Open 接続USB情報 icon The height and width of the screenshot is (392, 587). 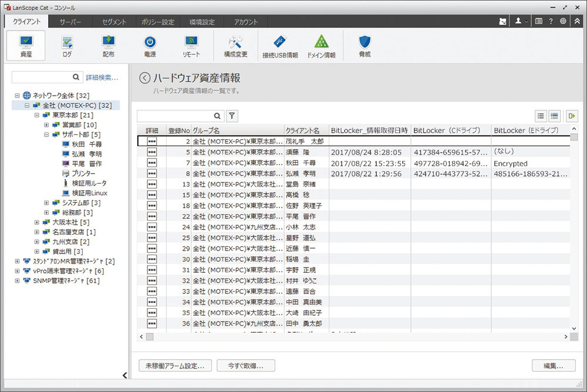tap(280, 46)
